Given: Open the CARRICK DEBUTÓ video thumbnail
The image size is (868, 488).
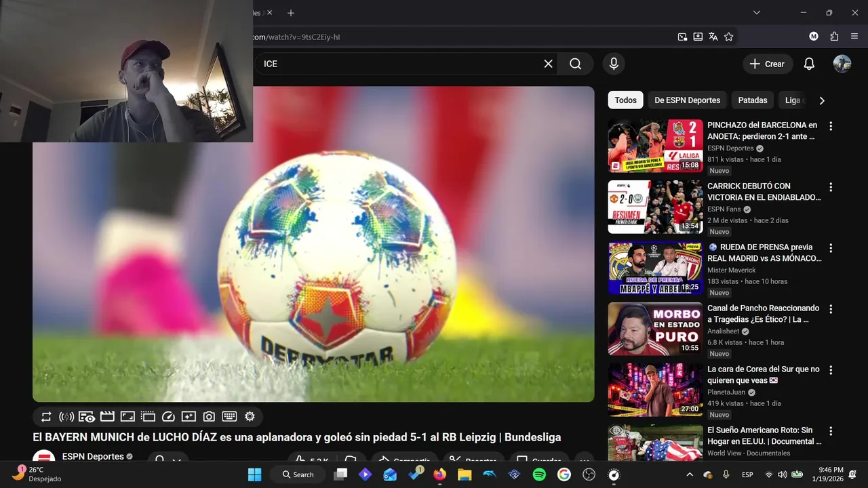Looking at the screenshot, I should (655, 207).
